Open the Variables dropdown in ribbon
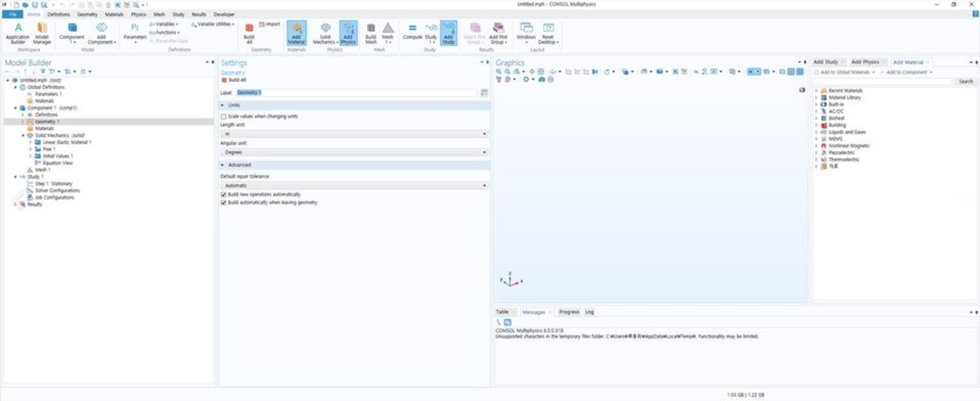Screen dimensions: 980x401 point(164,24)
